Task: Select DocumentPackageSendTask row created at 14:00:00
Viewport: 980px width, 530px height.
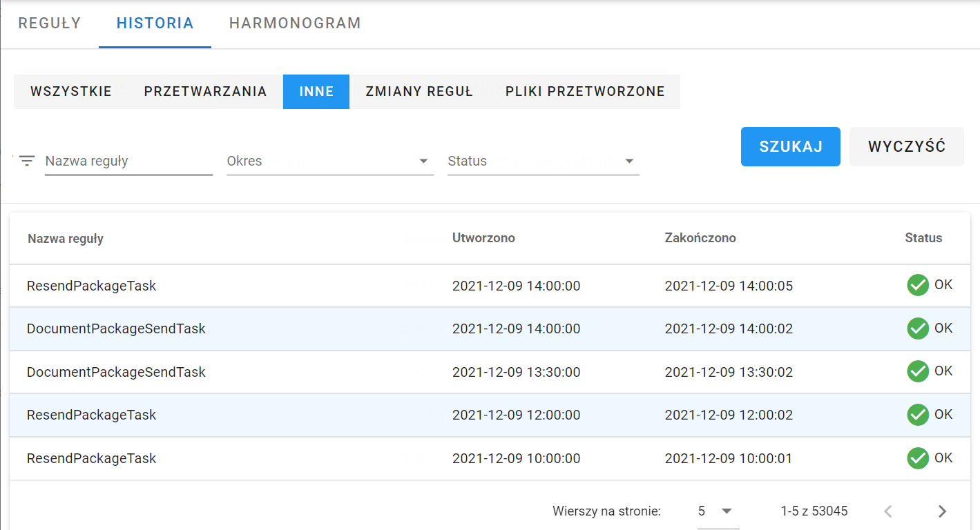Action: coord(490,328)
